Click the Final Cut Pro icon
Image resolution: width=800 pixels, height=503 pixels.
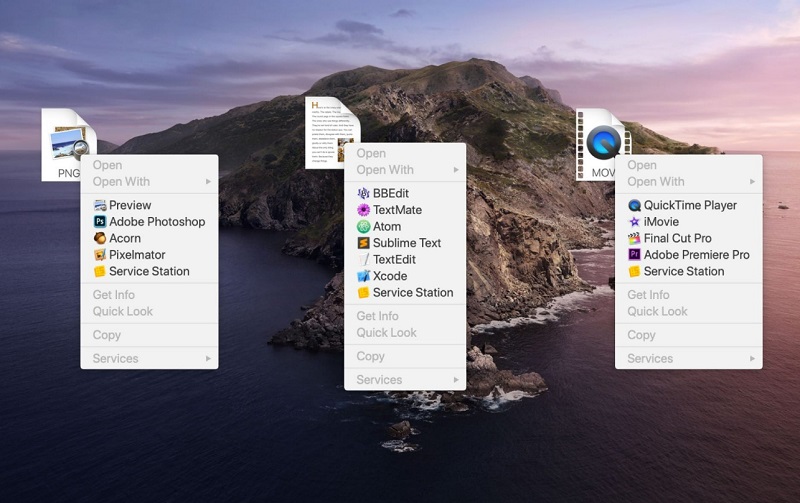634,238
